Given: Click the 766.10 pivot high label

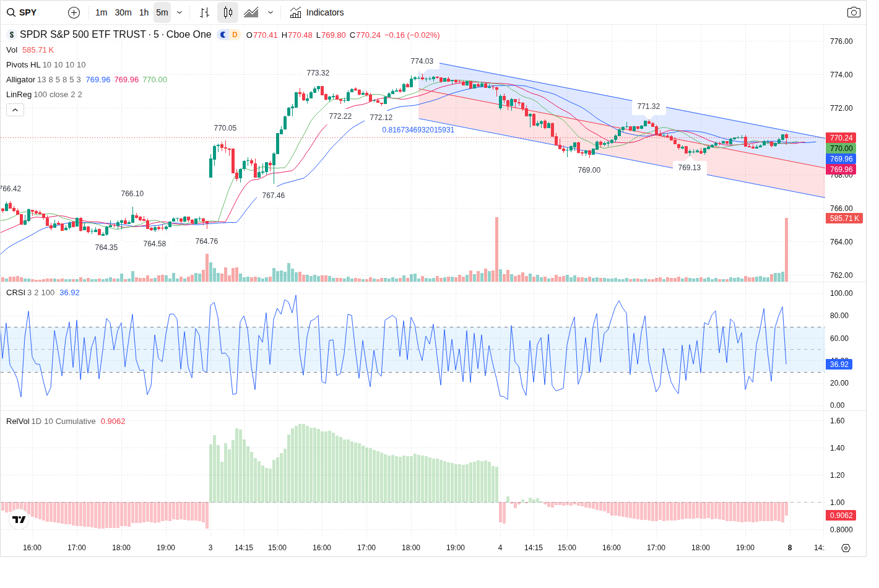Looking at the screenshot, I should point(132,194).
